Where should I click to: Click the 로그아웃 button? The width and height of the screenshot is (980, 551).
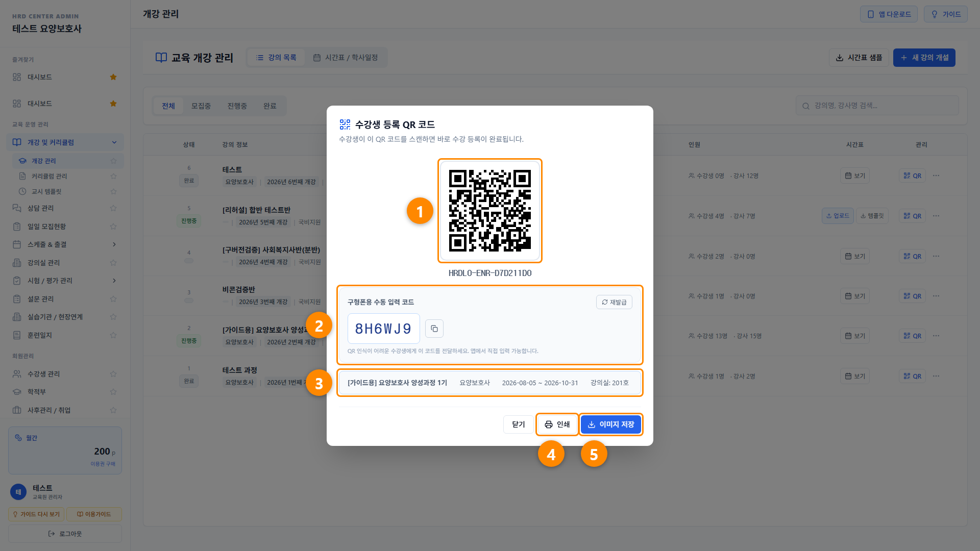(65, 534)
